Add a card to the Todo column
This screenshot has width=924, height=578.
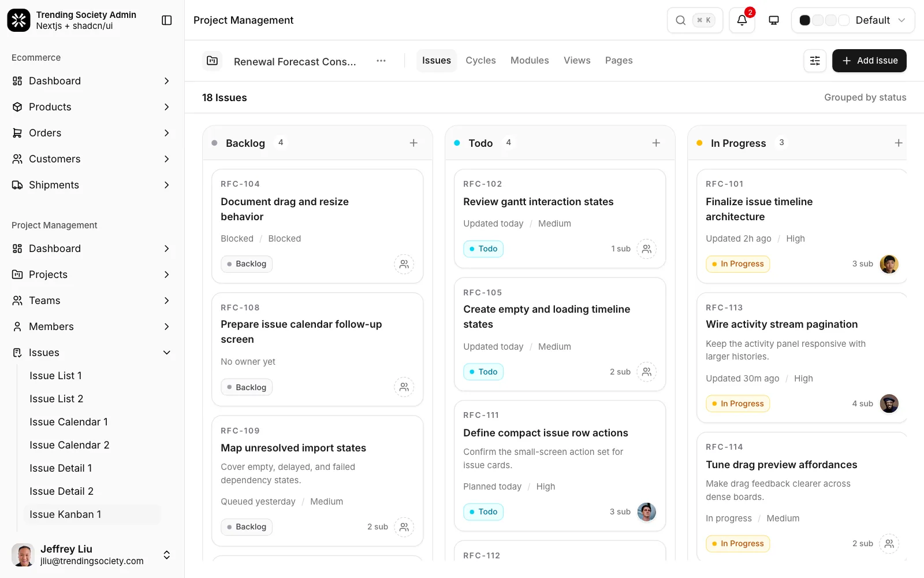656,143
